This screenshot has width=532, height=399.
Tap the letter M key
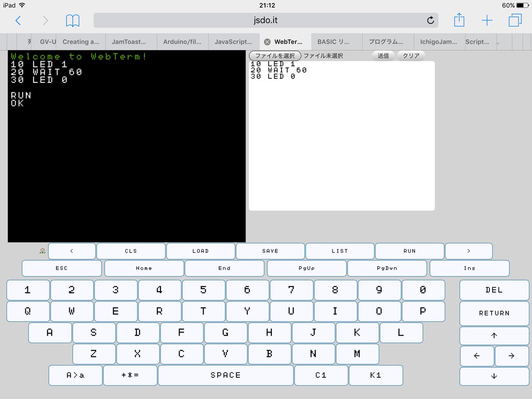(357, 354)
